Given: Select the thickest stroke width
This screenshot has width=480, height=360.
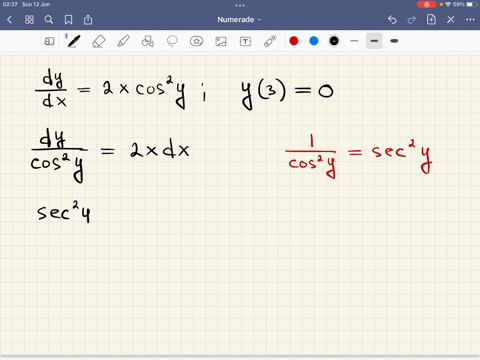Looking at the screenshot, I should [394, 41].
